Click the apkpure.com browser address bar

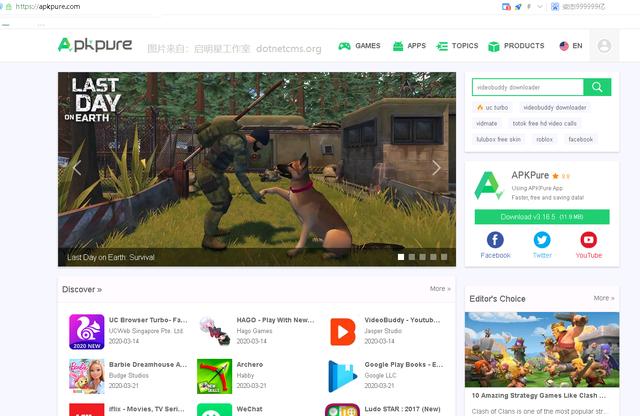coord(48,7)
